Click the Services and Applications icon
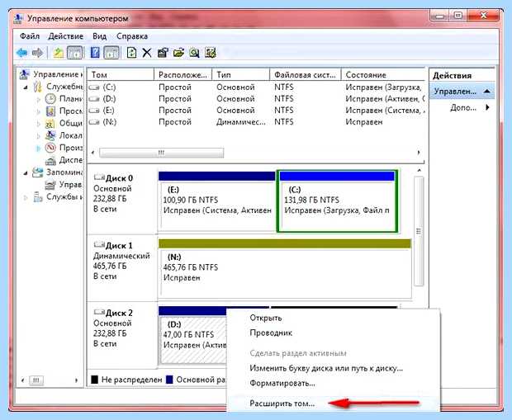Viewport: 512px width, 420px height. (38, 197)
